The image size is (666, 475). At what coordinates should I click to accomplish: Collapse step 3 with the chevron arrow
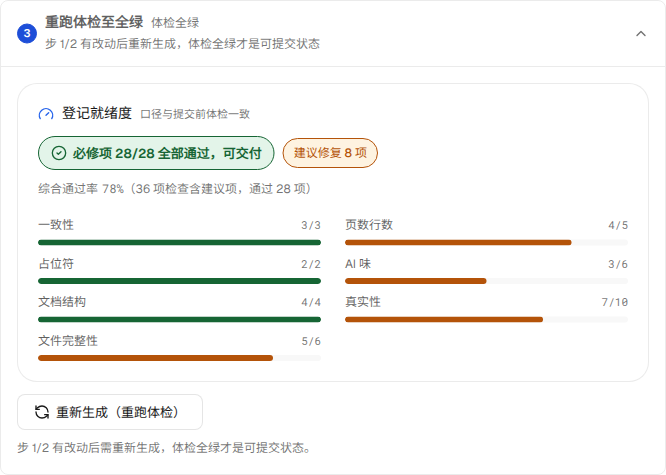641,34
